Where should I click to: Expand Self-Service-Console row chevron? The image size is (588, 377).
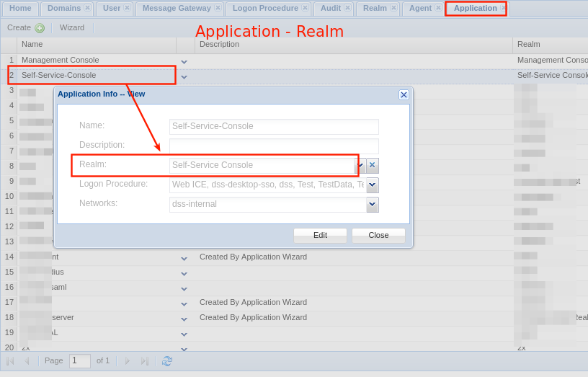pyautogui.click(x=184, y=76)
